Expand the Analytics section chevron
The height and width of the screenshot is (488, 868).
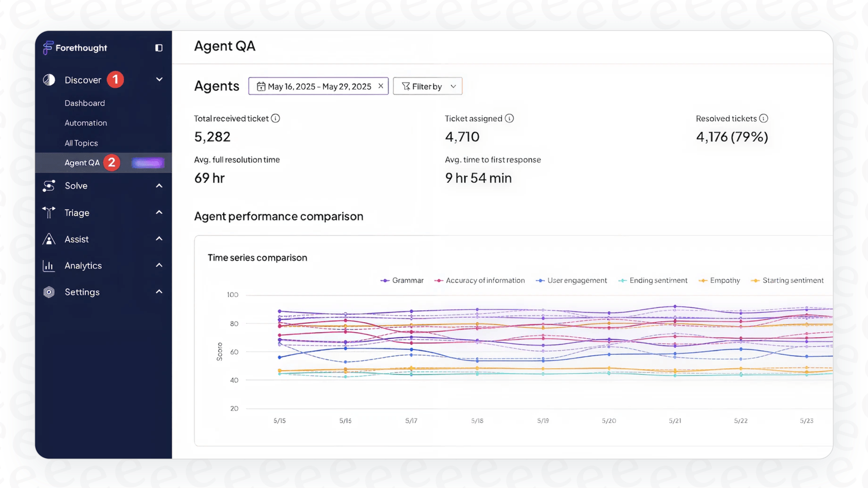pyautogui.click(x=159, y=265)
